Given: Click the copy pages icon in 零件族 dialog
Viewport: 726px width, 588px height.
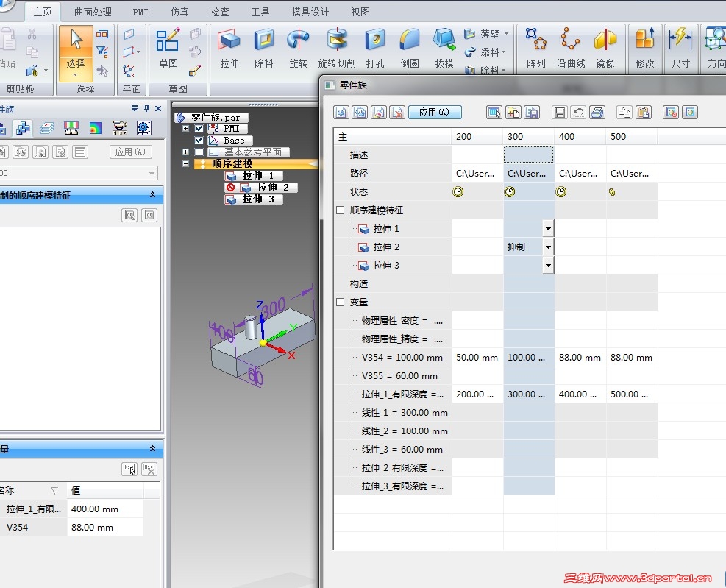Looking at the screenshot, I should pos(624,112).
